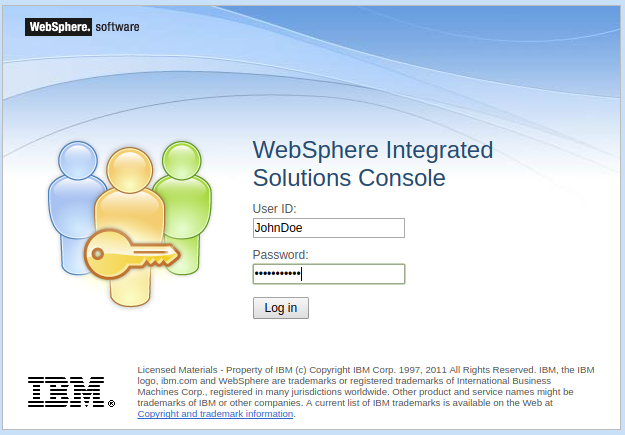
Task: Click the Password label
Action: click(x=280, y=255)
